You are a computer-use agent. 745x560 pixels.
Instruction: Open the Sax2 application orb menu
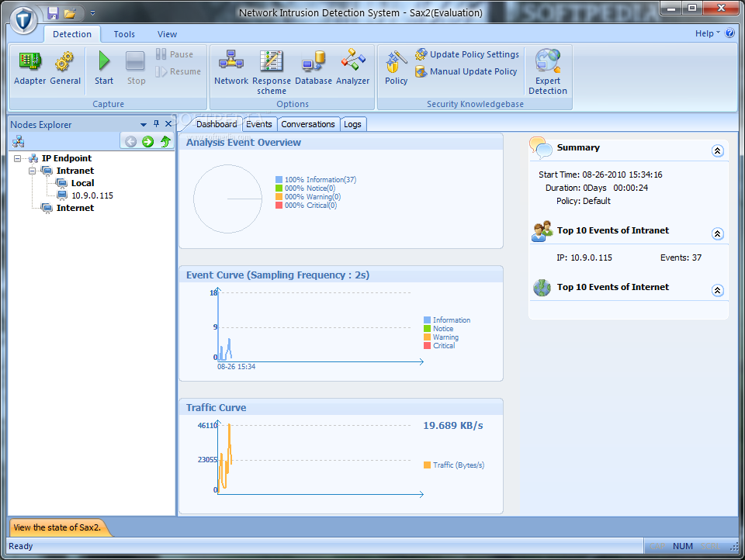(x=24, y=20)
